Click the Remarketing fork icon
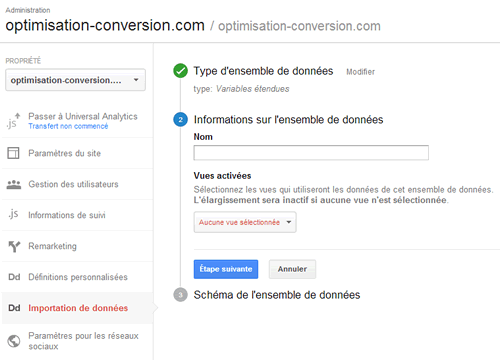The height and width of the screenshot is (360, 500). click(x=14, y=246)
